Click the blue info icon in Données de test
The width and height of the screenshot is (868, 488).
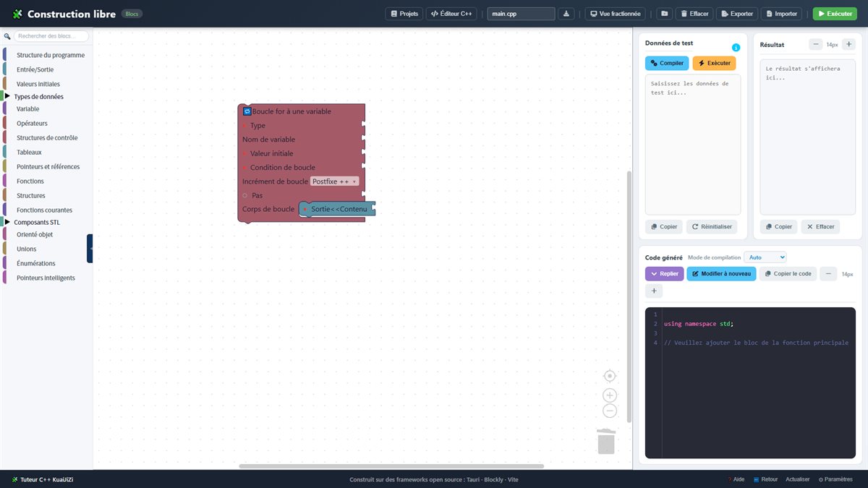[736, 48]
